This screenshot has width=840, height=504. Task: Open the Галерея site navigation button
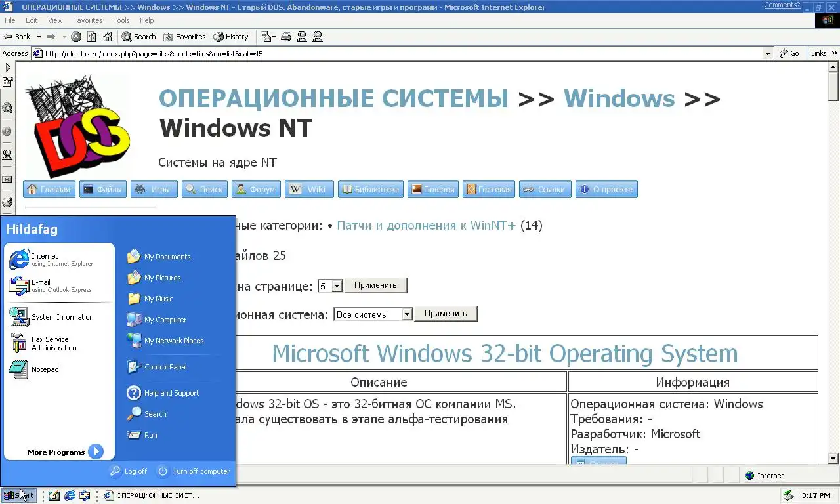[433, 189]
